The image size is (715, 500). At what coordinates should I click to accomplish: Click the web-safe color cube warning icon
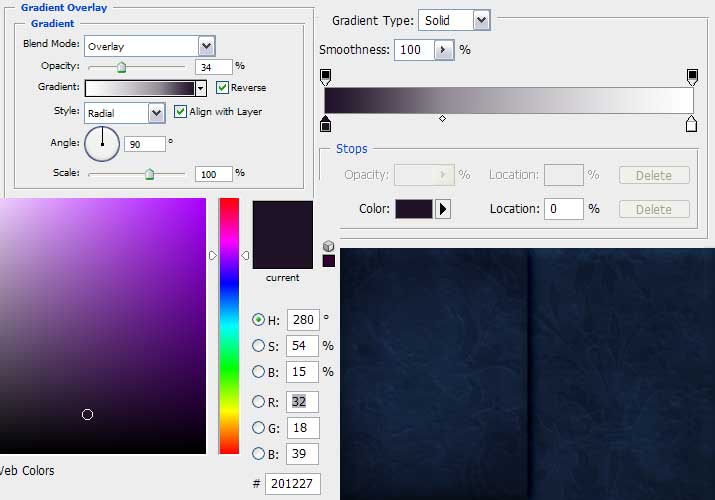tap(328, 246)
